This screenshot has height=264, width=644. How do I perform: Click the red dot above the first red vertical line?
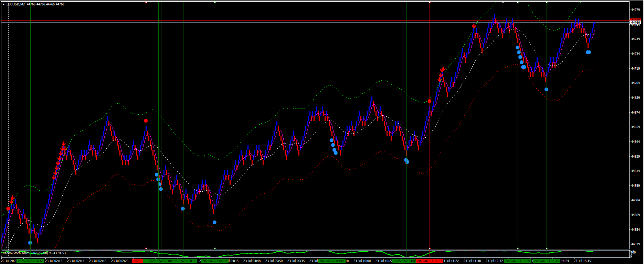coord(146,121)
